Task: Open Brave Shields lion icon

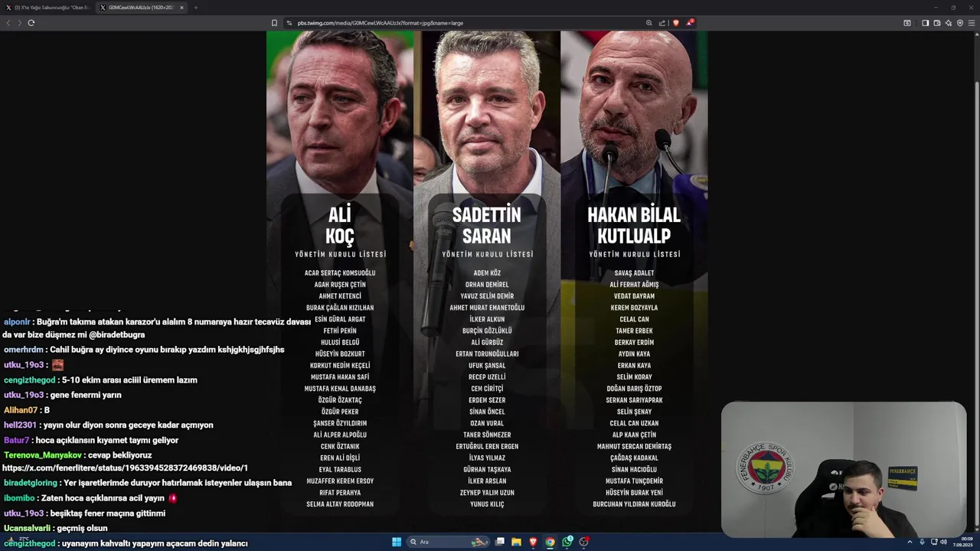Action: coord(675,23)
